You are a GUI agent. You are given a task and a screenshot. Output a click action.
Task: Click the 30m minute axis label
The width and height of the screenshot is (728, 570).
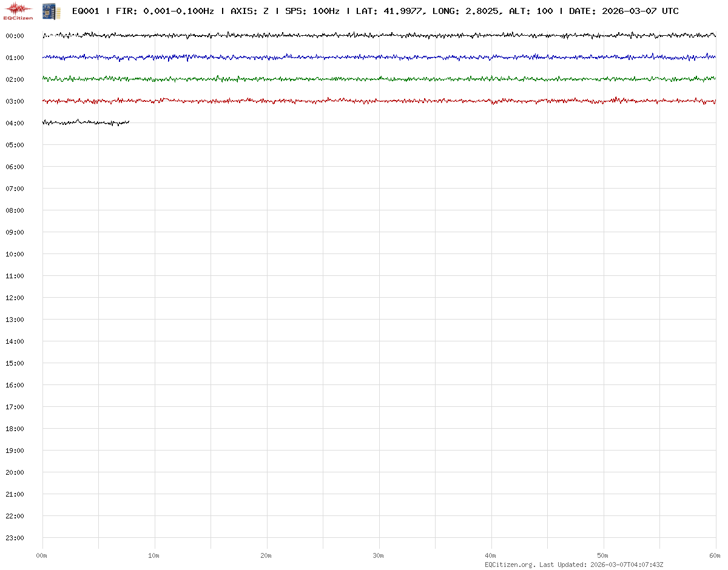coord(379,555)
